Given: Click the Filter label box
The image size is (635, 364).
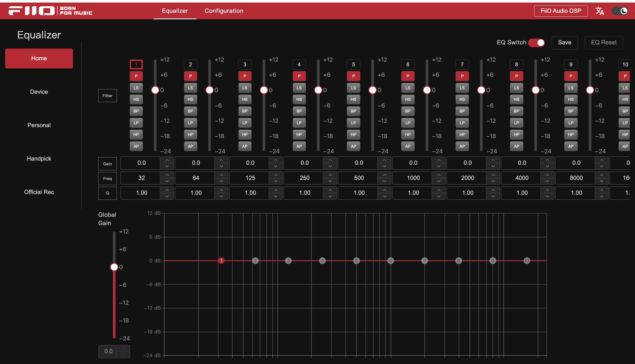Looking at the screenshot, I should (107, 96).
